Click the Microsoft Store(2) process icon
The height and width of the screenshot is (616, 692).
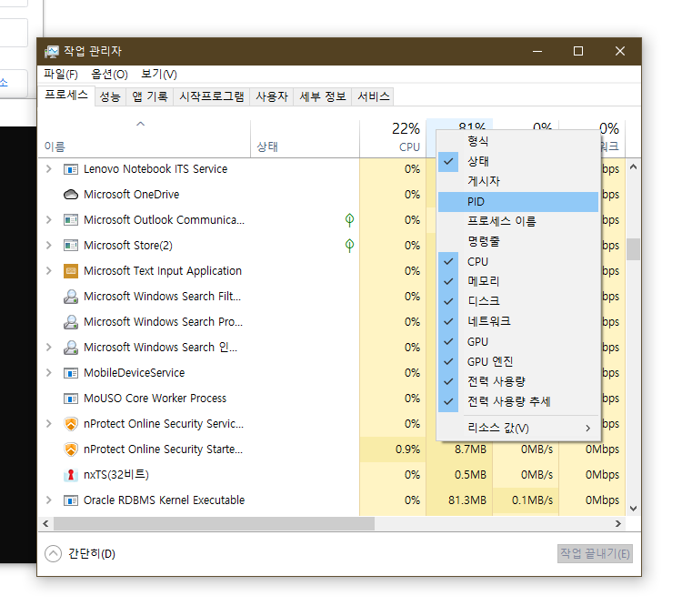point(71,245)
